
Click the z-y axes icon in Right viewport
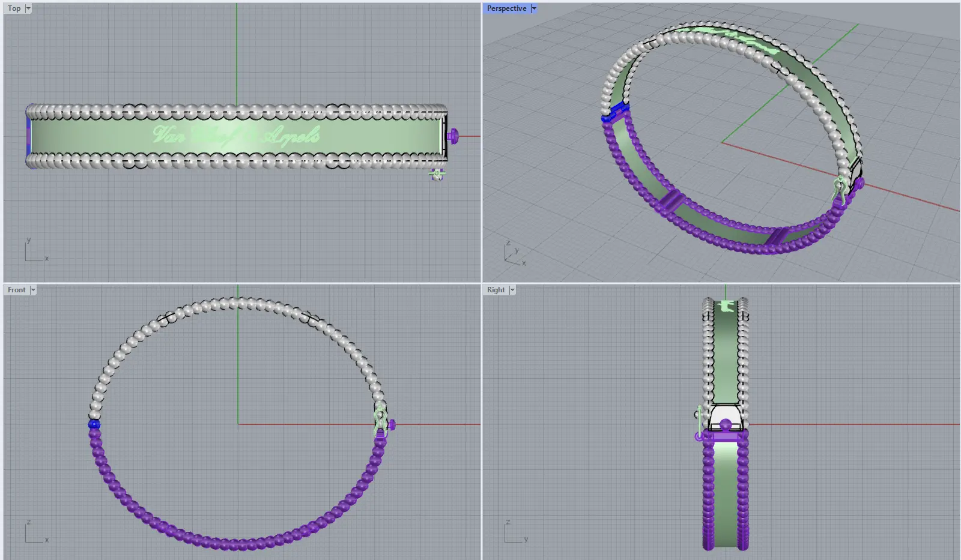tap(515, 533)
